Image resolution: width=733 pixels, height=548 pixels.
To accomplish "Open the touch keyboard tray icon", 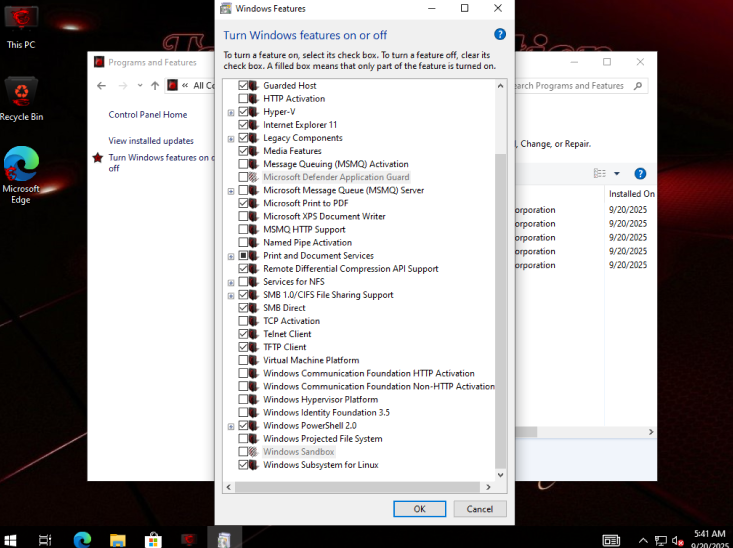I will pos(611,541).
